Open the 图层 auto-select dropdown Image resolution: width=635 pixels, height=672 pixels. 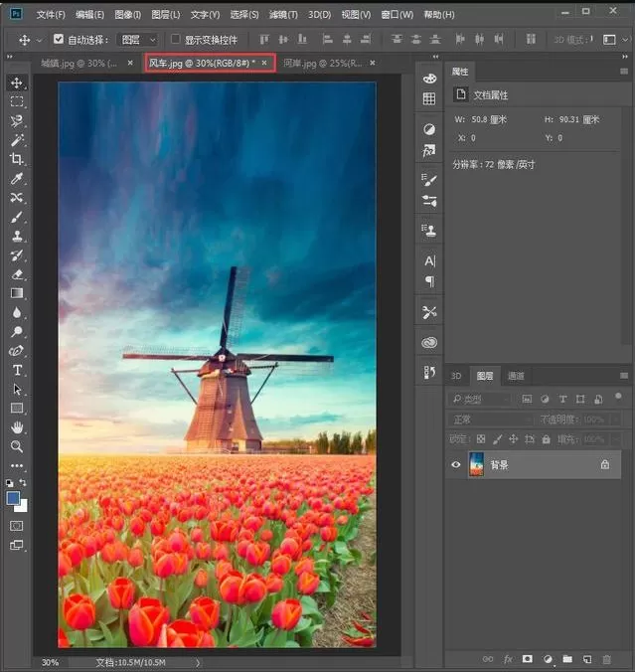[138, 40]
